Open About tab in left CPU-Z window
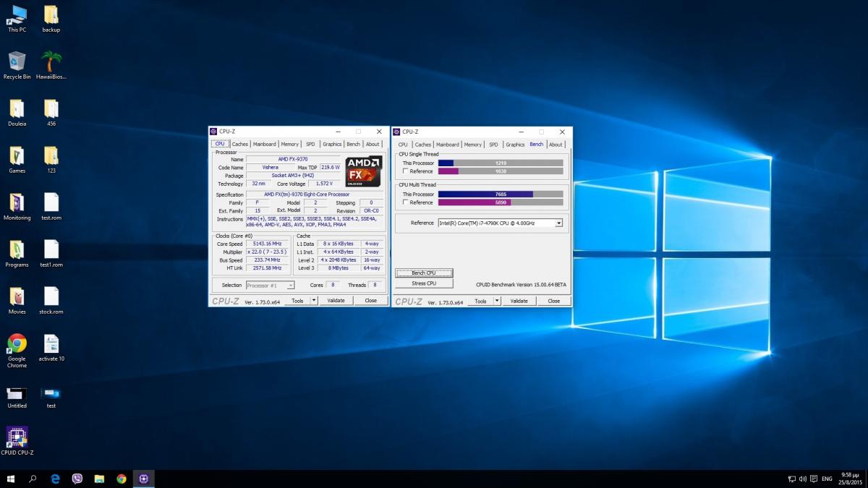This screenshot has width=868, height=488. pos(373,145)
